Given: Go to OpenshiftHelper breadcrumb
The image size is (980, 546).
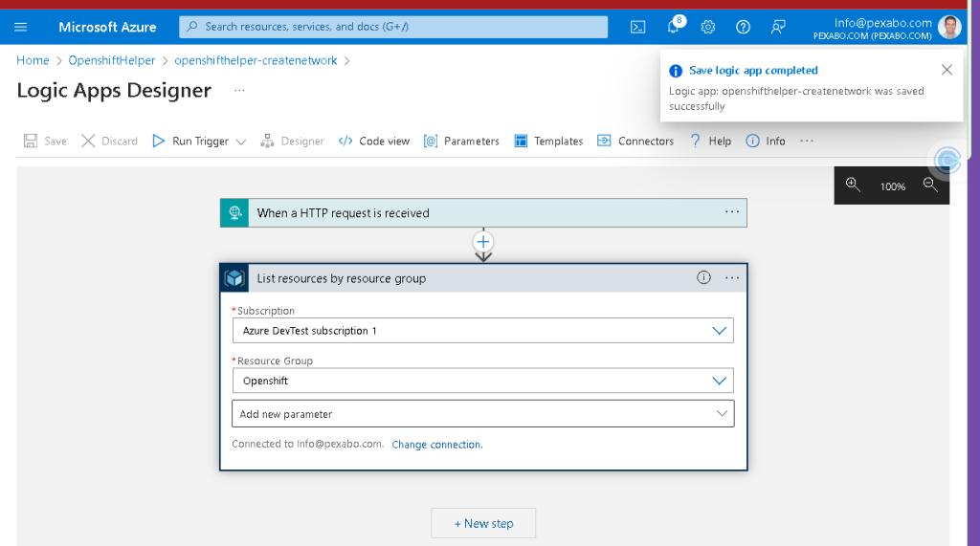Looking at the screenshot, I should point(112,60).
